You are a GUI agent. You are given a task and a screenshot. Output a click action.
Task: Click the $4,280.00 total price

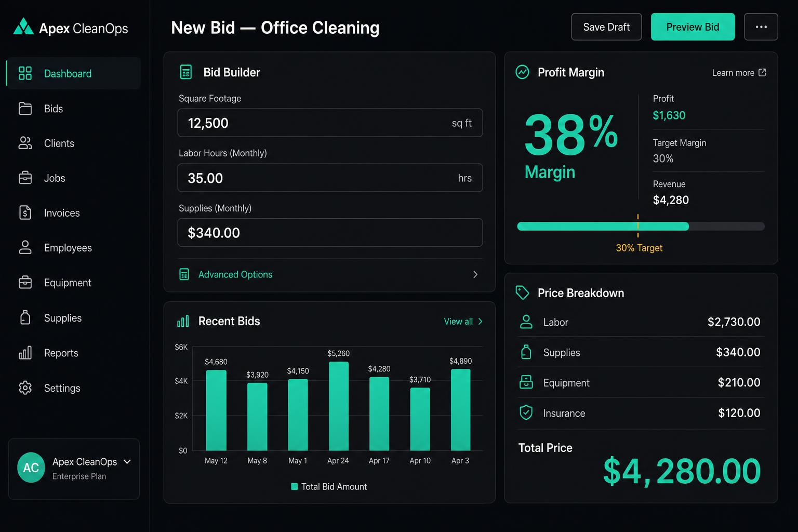(682, 471)
